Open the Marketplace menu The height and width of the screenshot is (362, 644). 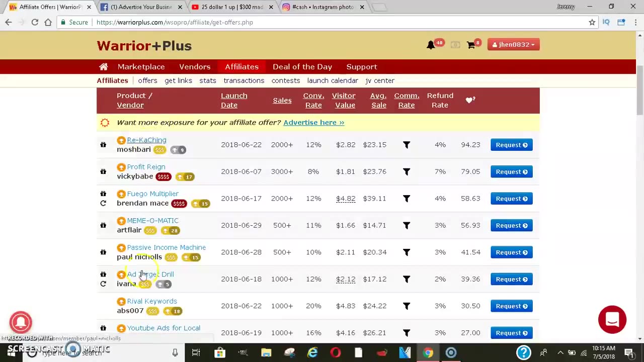(x=141, y=67)
